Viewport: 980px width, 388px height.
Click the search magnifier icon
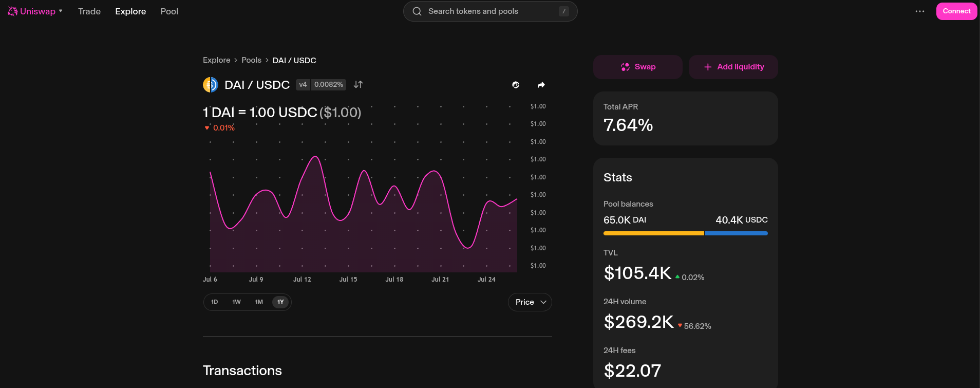pyautogui.click(x=417, y=11)
